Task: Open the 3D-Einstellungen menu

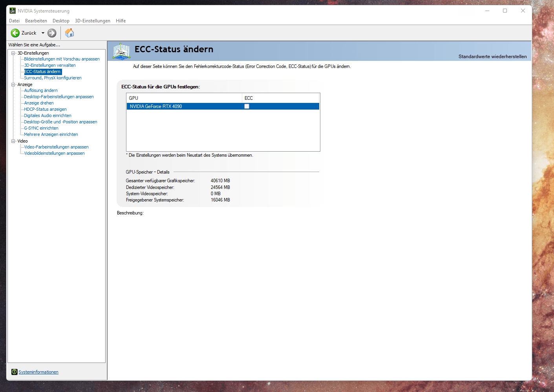Action: pos(93,21)
